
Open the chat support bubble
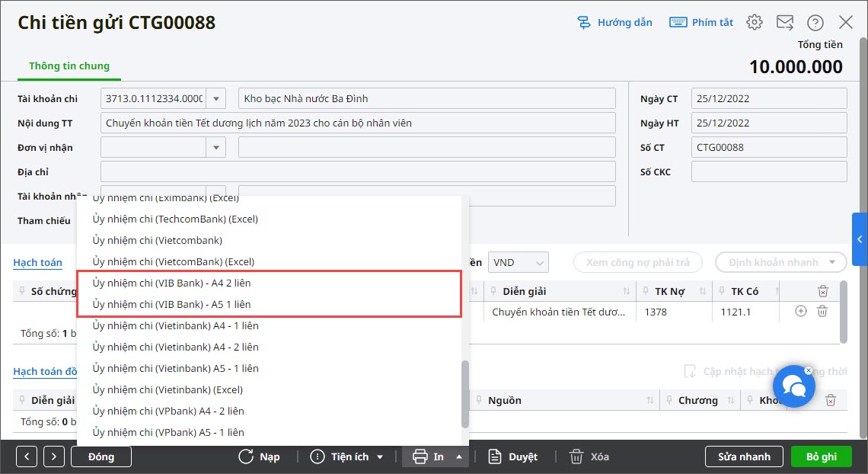[794, 386]
